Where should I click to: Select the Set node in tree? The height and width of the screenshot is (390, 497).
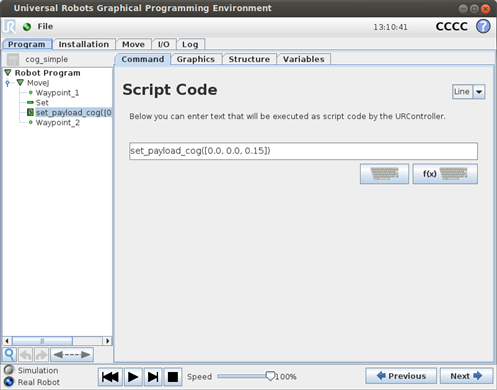pyautogui.click(x=42, y=103)
